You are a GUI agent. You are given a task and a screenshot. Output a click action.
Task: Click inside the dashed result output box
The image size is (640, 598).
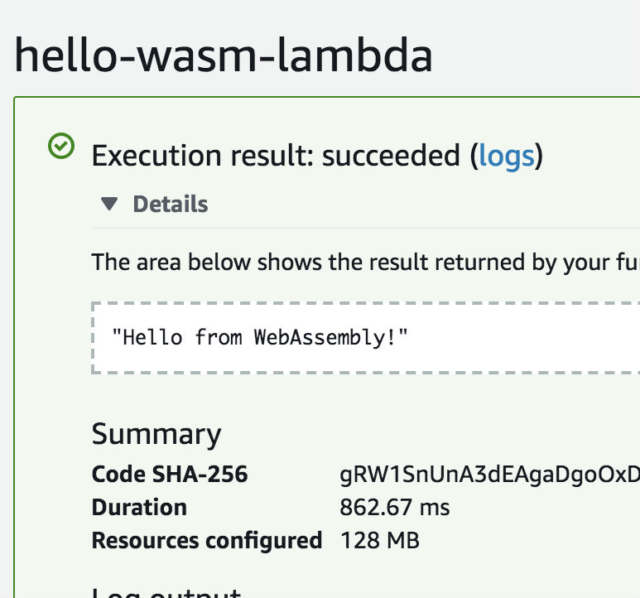click(x=366, y=338)
